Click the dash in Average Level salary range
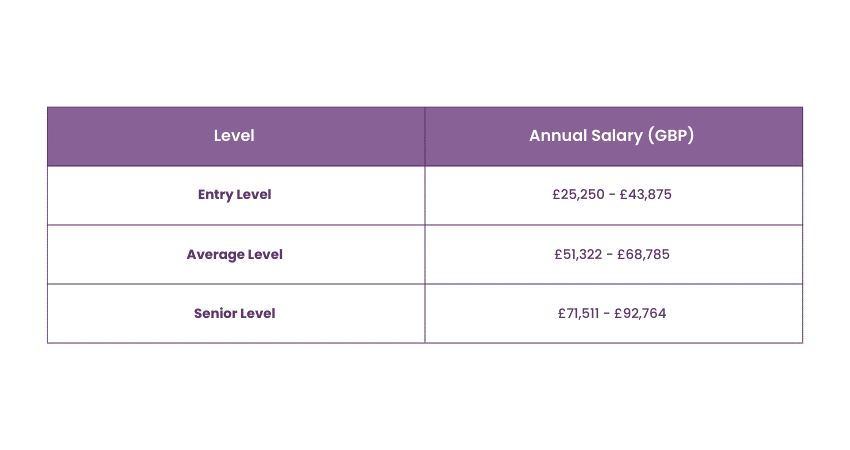Viewport: 850px width, 450px height. tap(611, 254)
